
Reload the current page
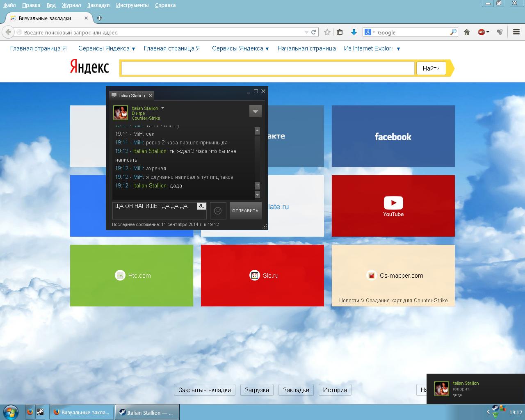click(x=314, y=32)
